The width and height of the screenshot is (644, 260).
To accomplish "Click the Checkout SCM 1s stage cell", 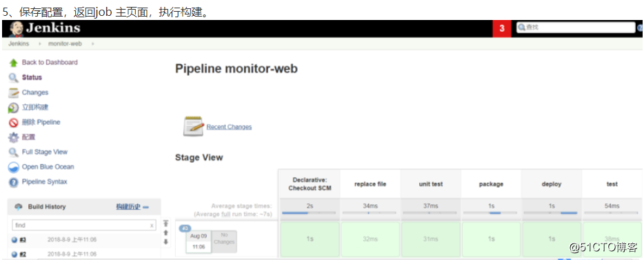I will click(x=310, y=239).
